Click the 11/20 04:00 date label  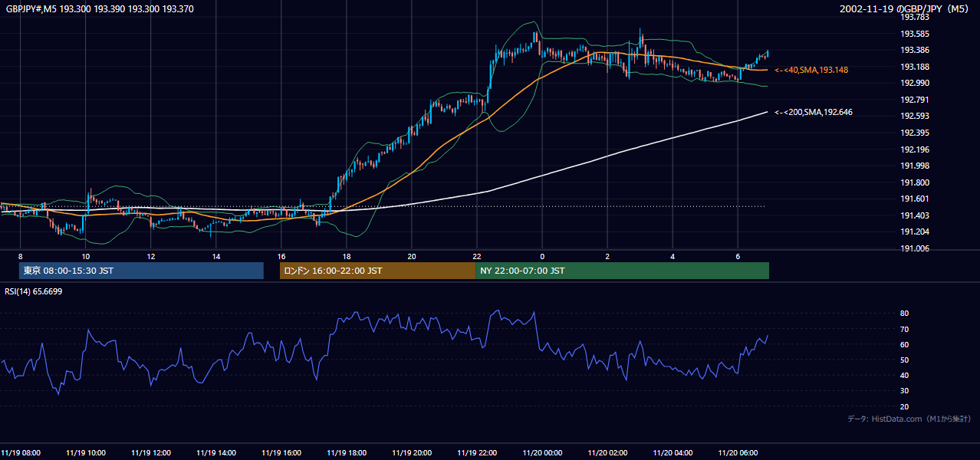tap(673, 452)
